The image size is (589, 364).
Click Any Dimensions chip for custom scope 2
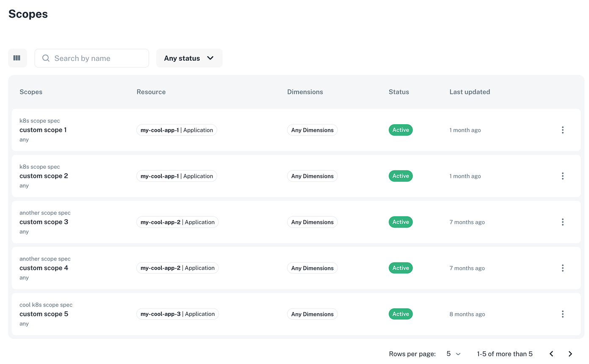click(312, 176)
